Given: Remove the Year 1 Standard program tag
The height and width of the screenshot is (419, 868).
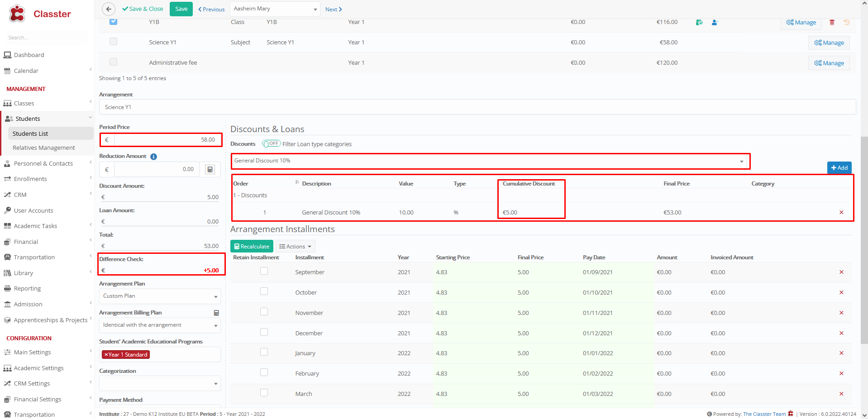Looking at the screenshot, I should (106, 355).
